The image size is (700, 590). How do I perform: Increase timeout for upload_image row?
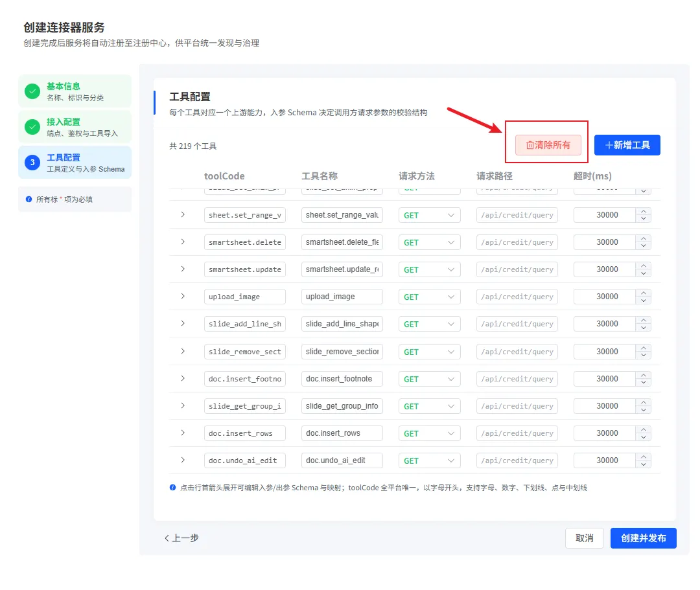click(x=644, y=293)
